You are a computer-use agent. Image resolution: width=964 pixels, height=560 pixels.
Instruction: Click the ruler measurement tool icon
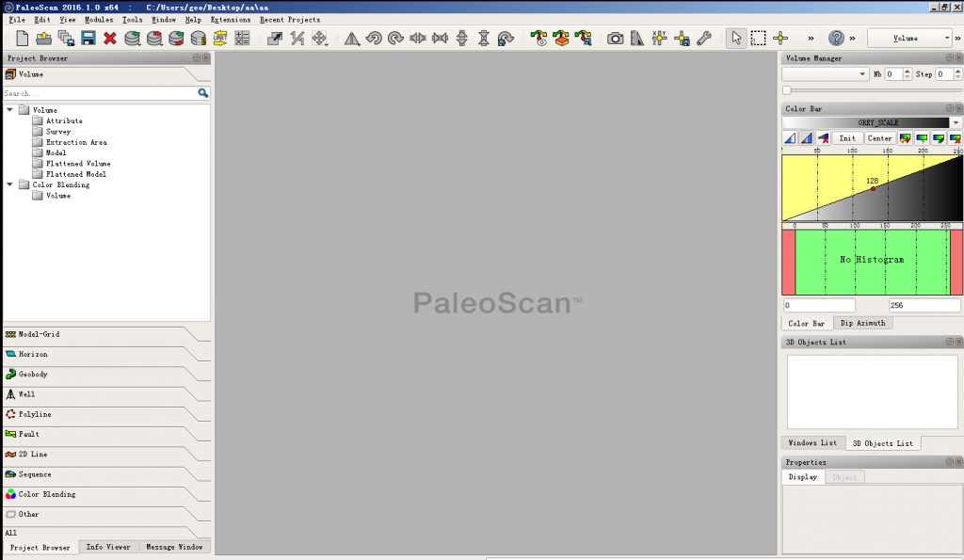pos(637,38)
